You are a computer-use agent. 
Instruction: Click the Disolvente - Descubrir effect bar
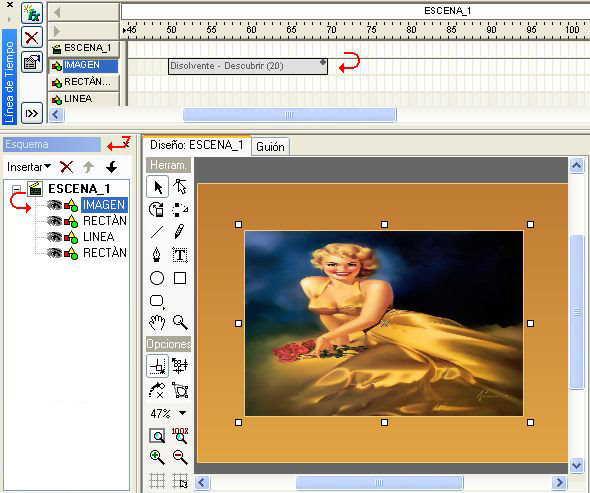tap(248, 66)
